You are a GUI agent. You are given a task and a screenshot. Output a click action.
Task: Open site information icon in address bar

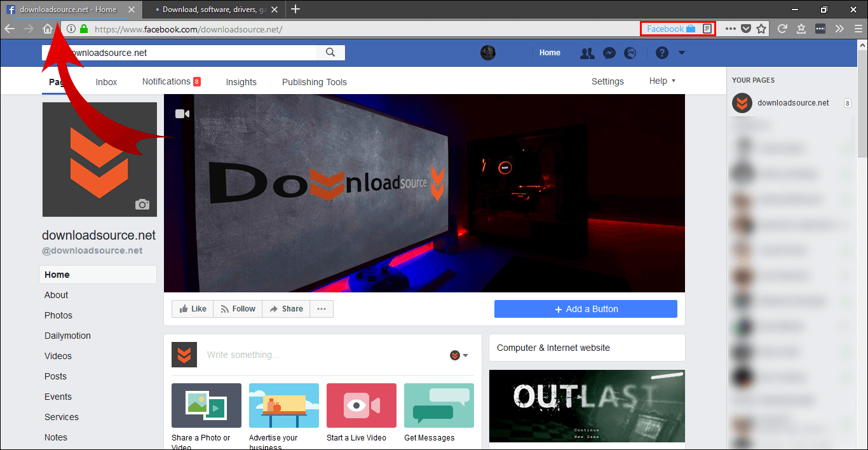[71, 29]
